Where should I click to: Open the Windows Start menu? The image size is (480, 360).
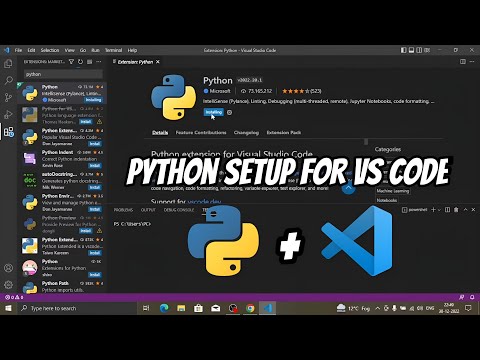8,308
